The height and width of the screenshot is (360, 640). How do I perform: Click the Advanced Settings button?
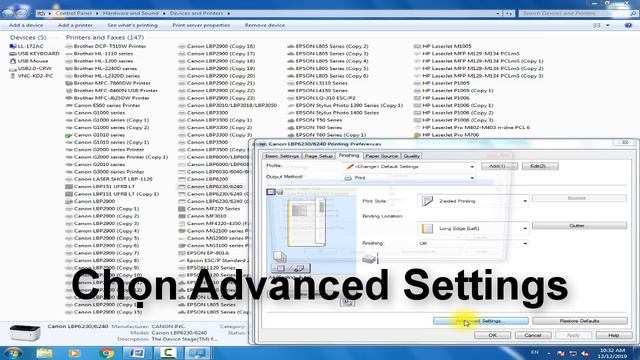(x=480, y=321)
